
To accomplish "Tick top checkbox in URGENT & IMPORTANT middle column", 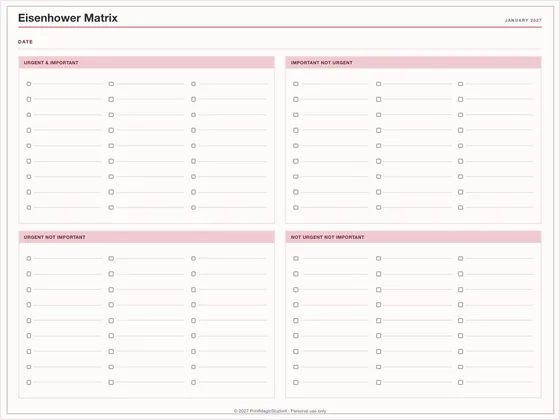I will point(111,84).
